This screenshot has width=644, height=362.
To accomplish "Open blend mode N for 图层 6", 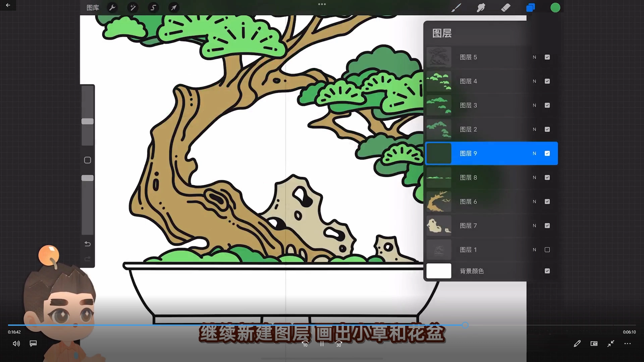I will [x=534, y=202].
